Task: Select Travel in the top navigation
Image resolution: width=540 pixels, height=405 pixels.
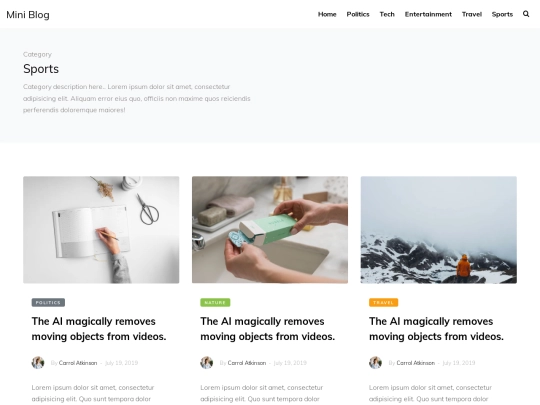Action: coord(471,14)
